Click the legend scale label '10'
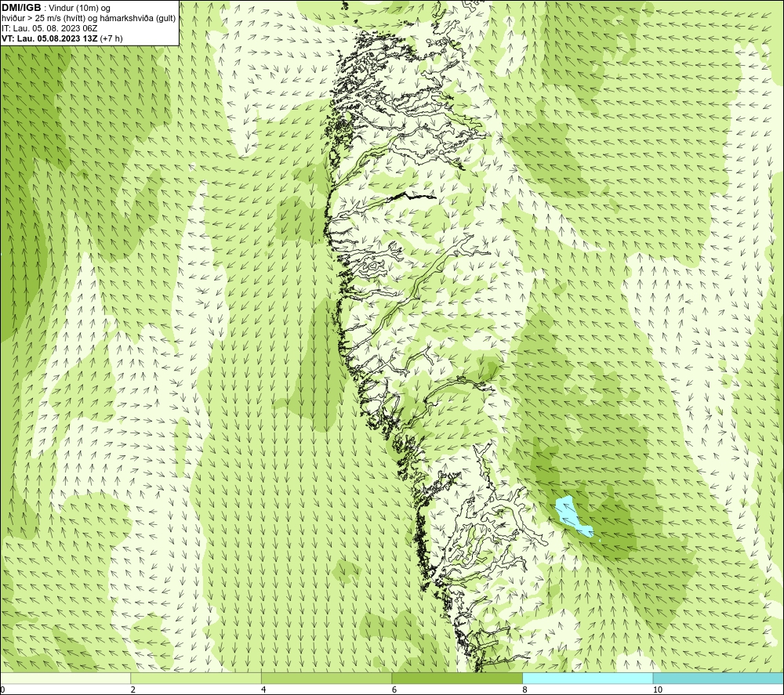 (658, 690)
